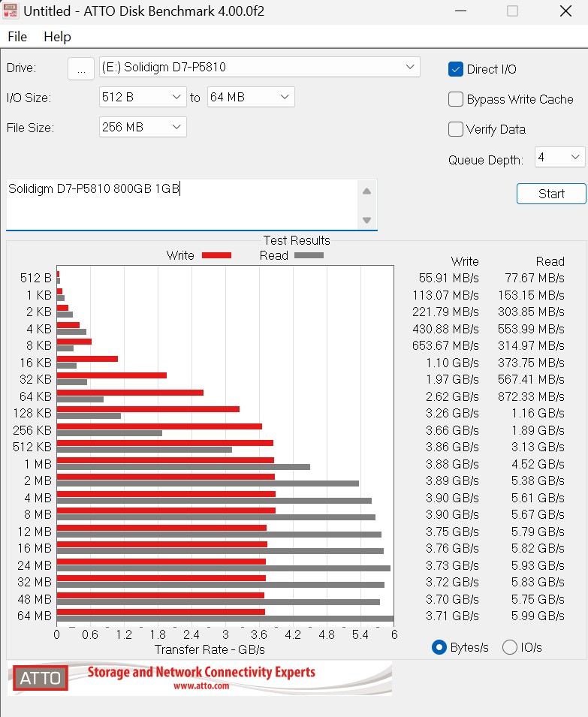The width and height of the screenshot is (588, 717).
Task: Click the Test Results heading
Action: pyautogui.click(x=297, y=240)
